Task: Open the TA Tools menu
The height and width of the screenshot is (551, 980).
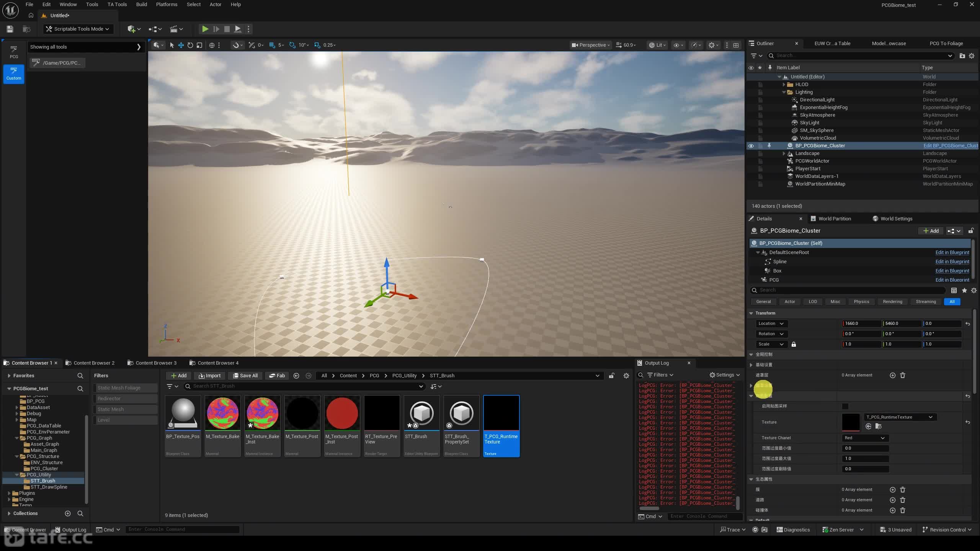Action: [117, 5]
